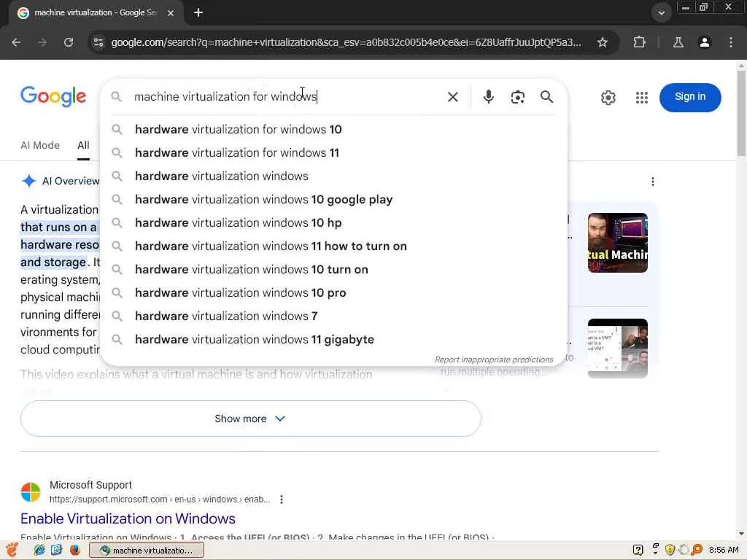
Task: Click the Google logo
Action: click(53, 97)
